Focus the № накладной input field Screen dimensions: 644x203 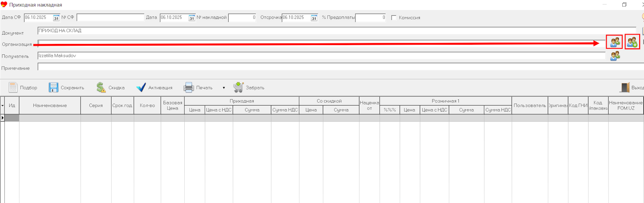[242, 18]
